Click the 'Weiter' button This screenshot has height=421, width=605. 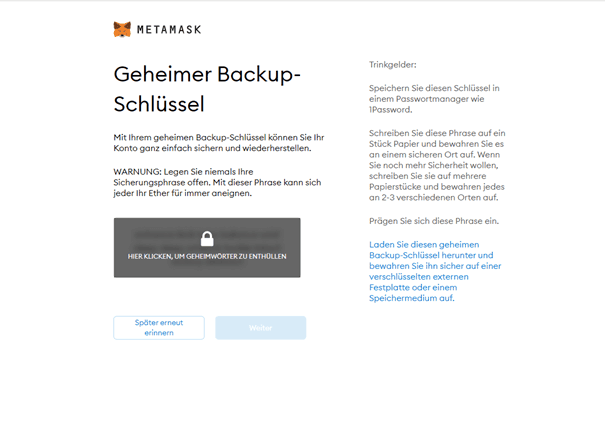(260, 327)
